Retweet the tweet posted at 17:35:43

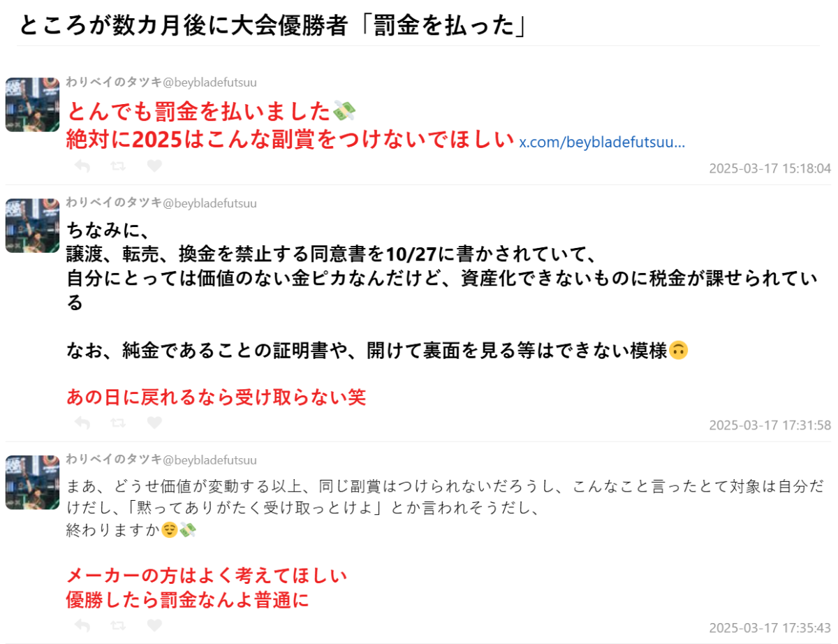pos(119,624)
